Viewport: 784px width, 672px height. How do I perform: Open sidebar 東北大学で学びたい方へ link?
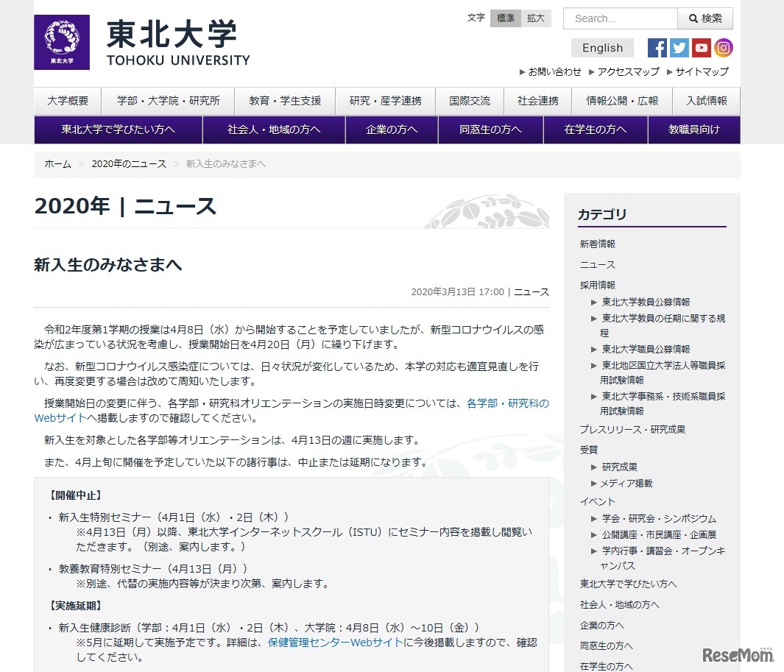coord(628,584)
